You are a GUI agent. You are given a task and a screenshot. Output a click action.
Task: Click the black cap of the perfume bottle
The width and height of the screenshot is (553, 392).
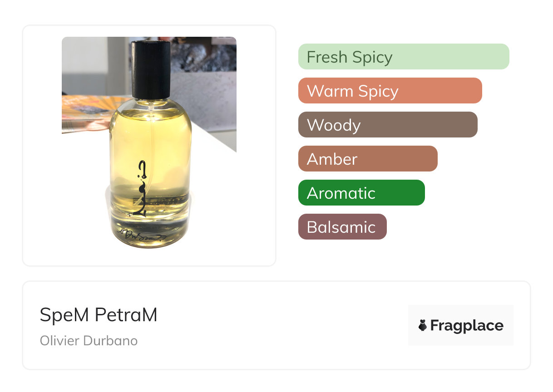click(x=151, y=69)
